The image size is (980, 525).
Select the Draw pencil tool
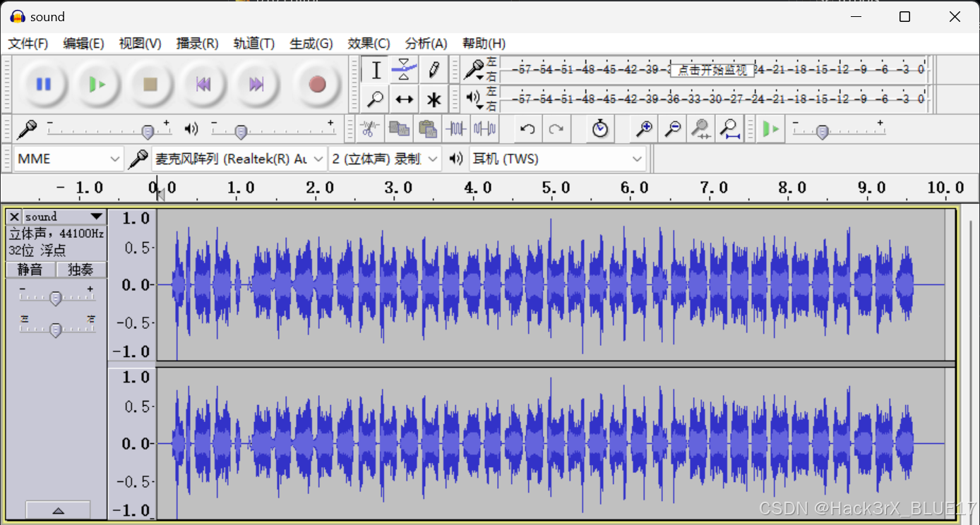point(434,70)
